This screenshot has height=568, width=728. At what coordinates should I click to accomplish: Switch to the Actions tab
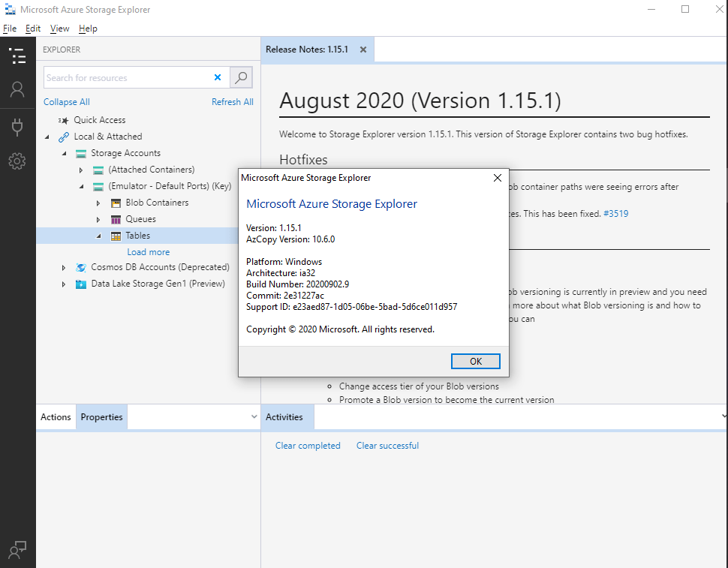click(56, 416)
